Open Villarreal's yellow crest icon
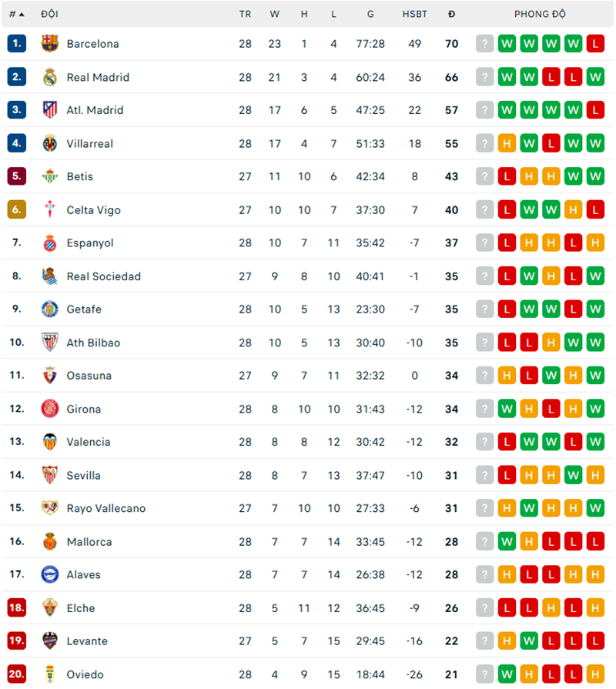 pyautogui.click(x=50, y=143)
